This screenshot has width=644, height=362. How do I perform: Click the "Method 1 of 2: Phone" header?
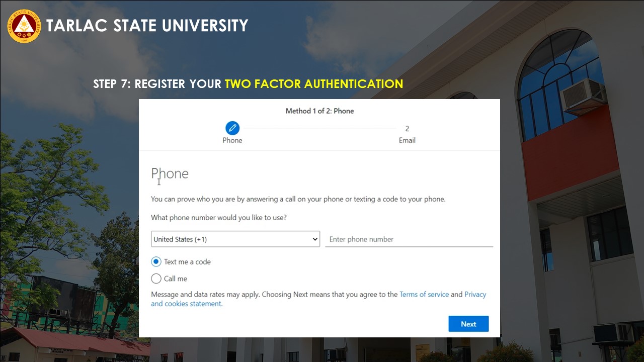point(319,111)
